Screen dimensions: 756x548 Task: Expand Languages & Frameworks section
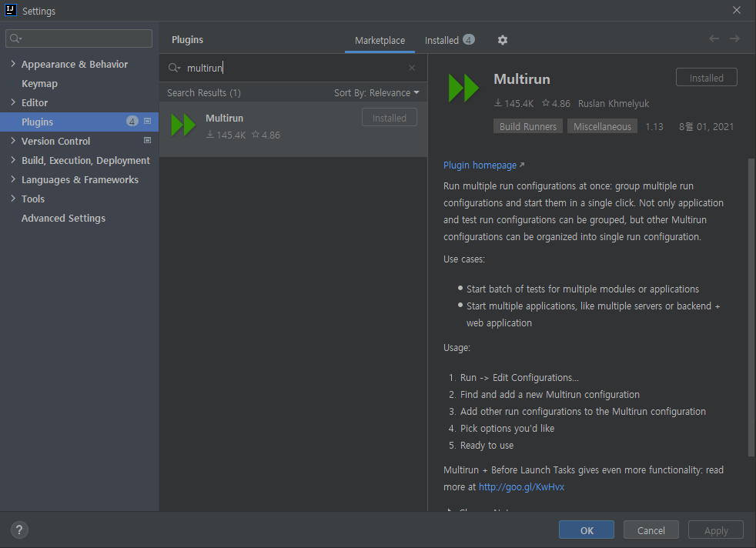click(13, 179)
